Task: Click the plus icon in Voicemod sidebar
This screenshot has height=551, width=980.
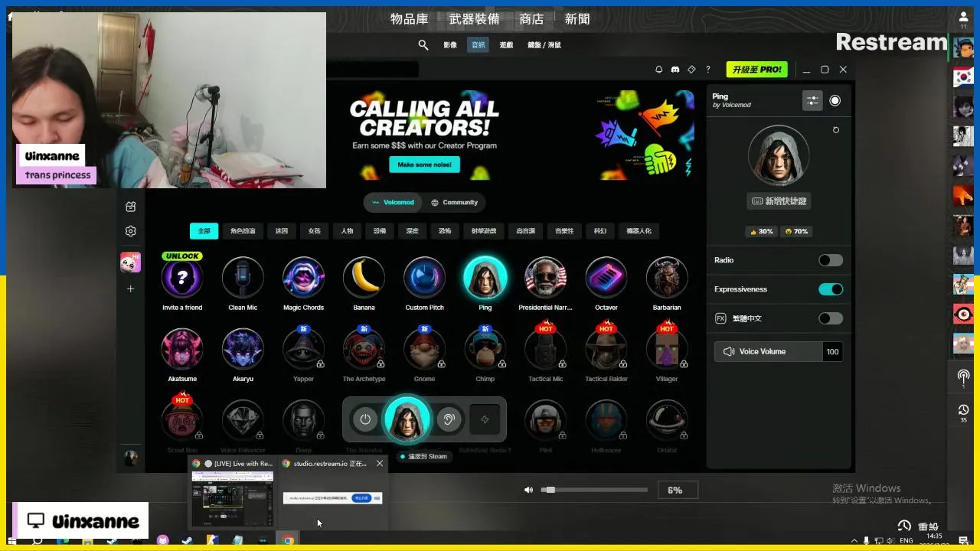Action: click(x=131, y=289)
